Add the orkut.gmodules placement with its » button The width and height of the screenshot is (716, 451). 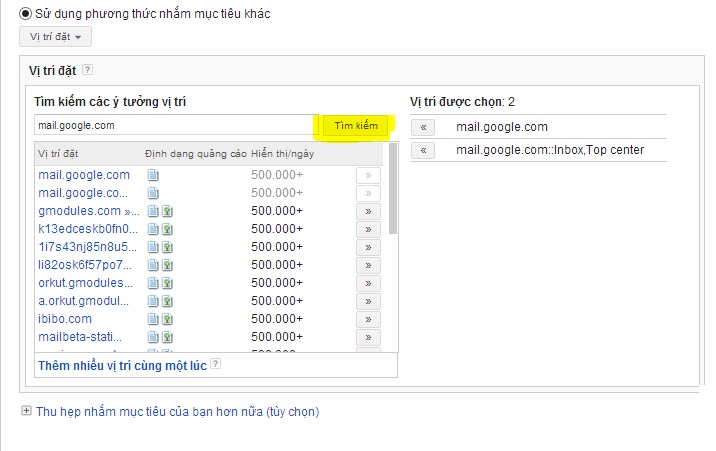[x=368, y=283]
